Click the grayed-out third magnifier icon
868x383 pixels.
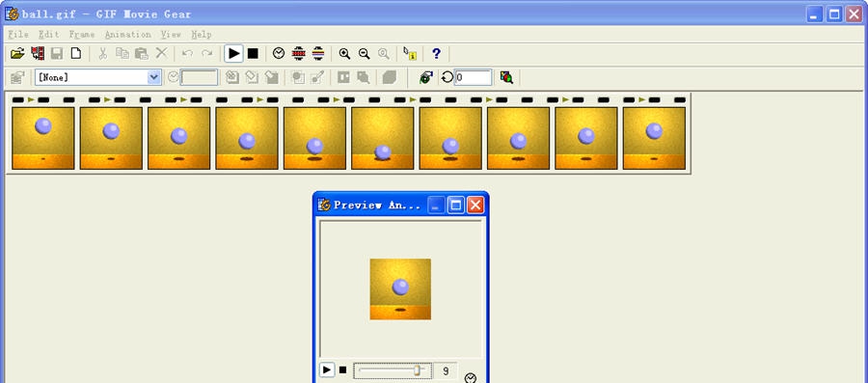pyautogui.click(x=383, y=54)
